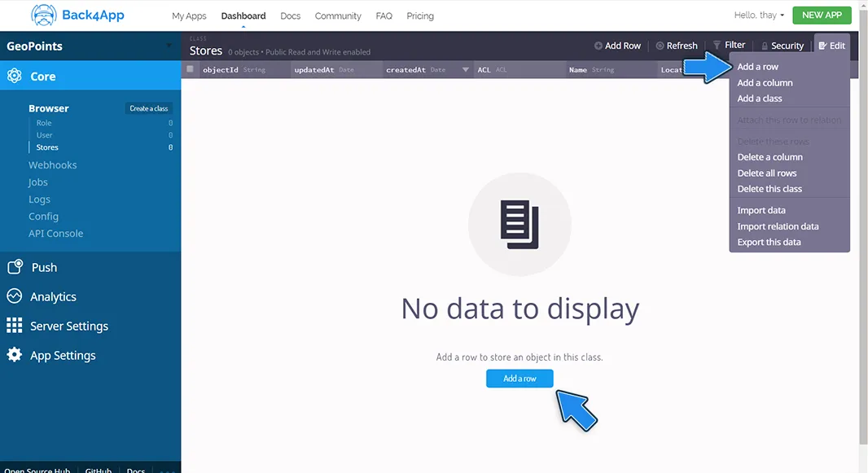Screen dimensions: 868x473
Task: Open the Browser section
Action: tap(49, 108)
